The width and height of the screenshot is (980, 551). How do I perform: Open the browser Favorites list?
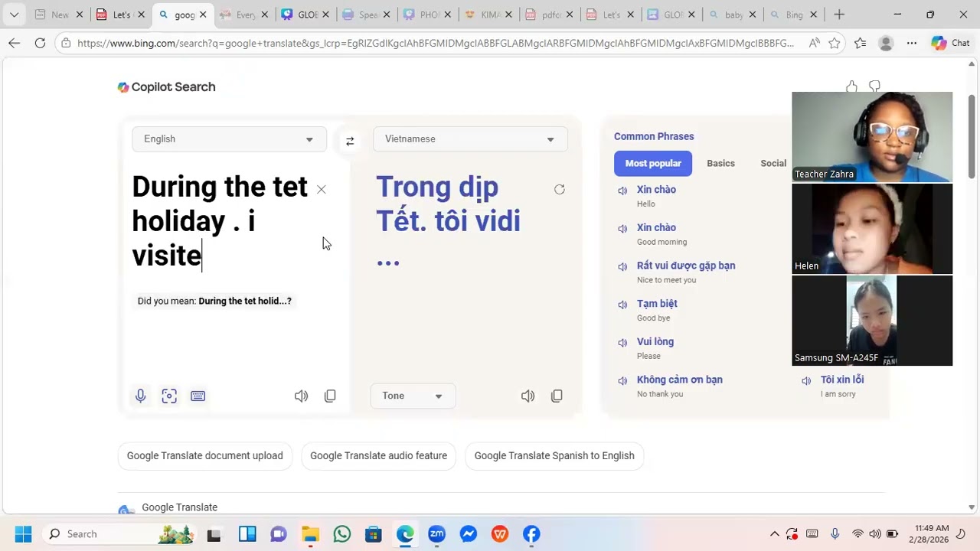point(861,43)
